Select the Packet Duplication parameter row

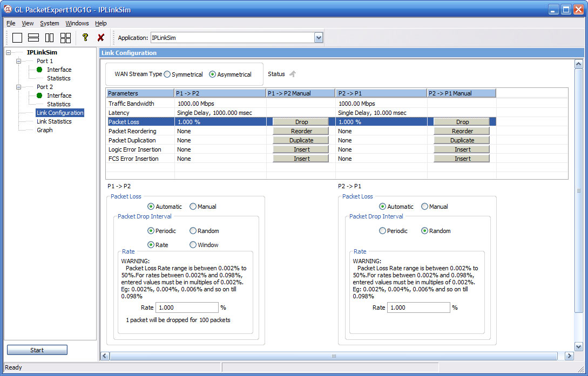point(301,140)
